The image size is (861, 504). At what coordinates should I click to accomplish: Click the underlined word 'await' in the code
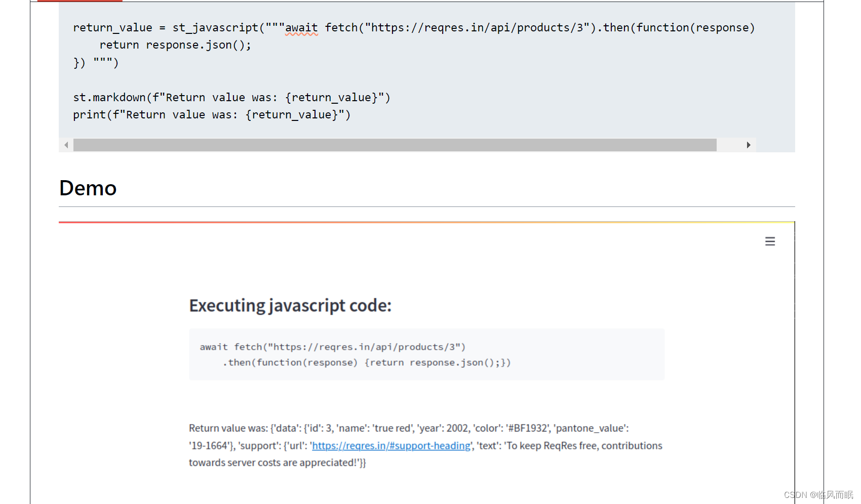[301, 27]
